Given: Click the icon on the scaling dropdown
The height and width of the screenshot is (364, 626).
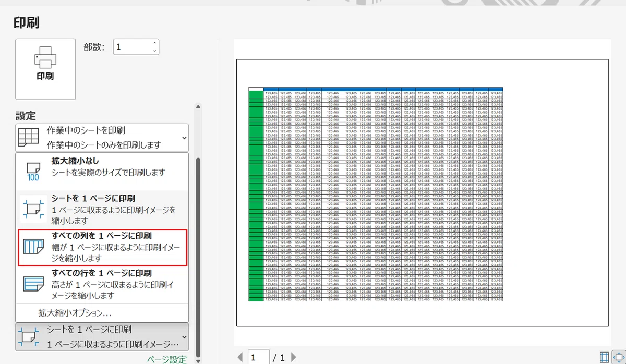Looking at the screenshot, I should click(28, 337).
